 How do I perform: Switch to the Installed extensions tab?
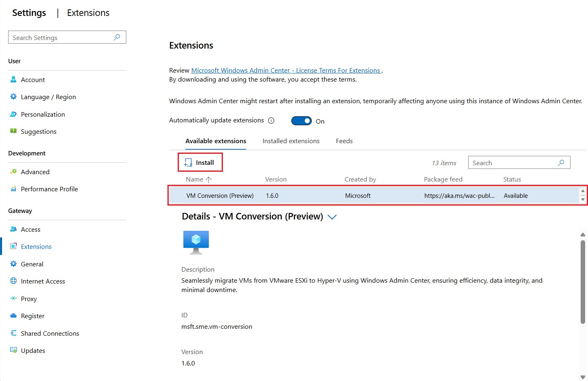(x=291, y=141)
